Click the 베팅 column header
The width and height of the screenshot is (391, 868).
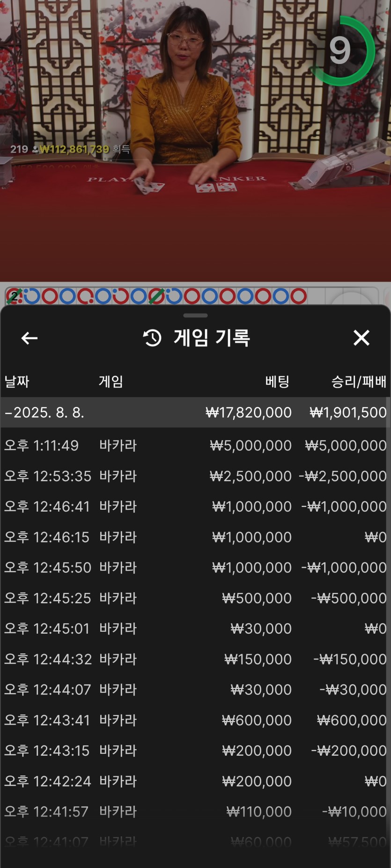[277, 382]
